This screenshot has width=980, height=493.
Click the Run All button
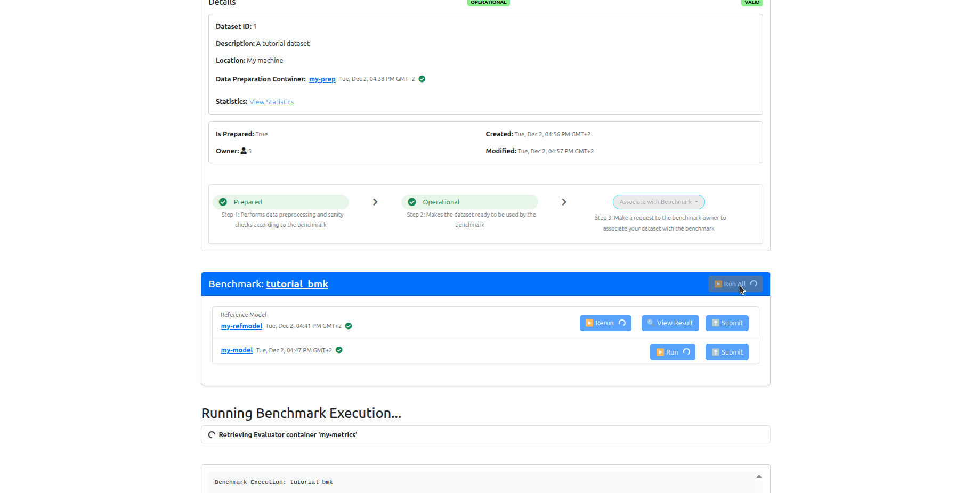click(735, 284)
